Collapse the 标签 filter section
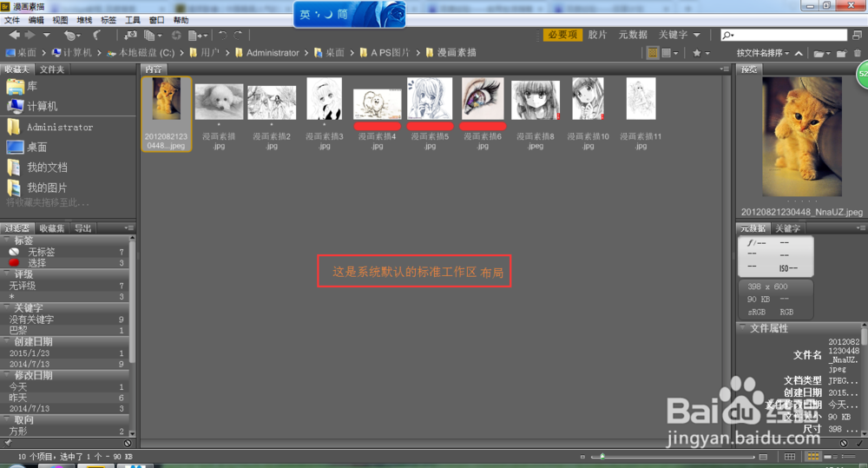The height and width of the screenshot is (468, 868). (x=7, y=240)
